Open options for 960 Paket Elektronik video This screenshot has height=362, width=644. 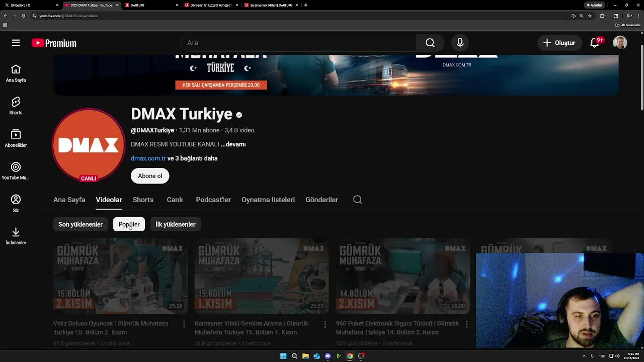coord(466,324)
